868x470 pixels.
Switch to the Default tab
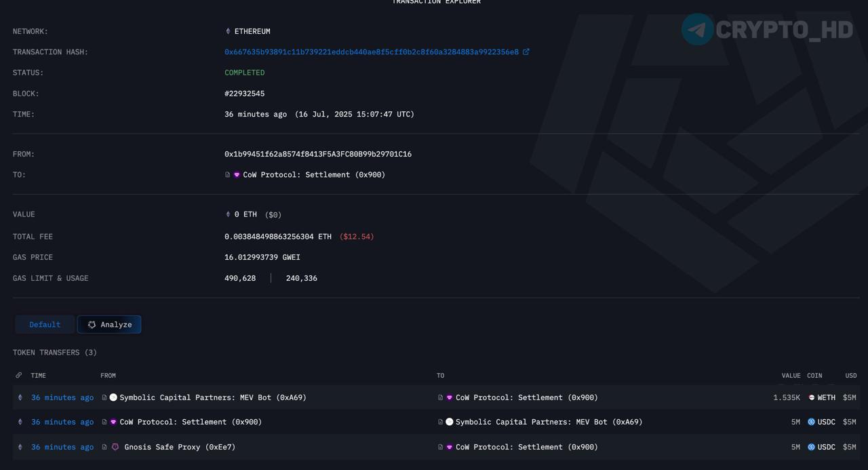[x=45, y=324]
